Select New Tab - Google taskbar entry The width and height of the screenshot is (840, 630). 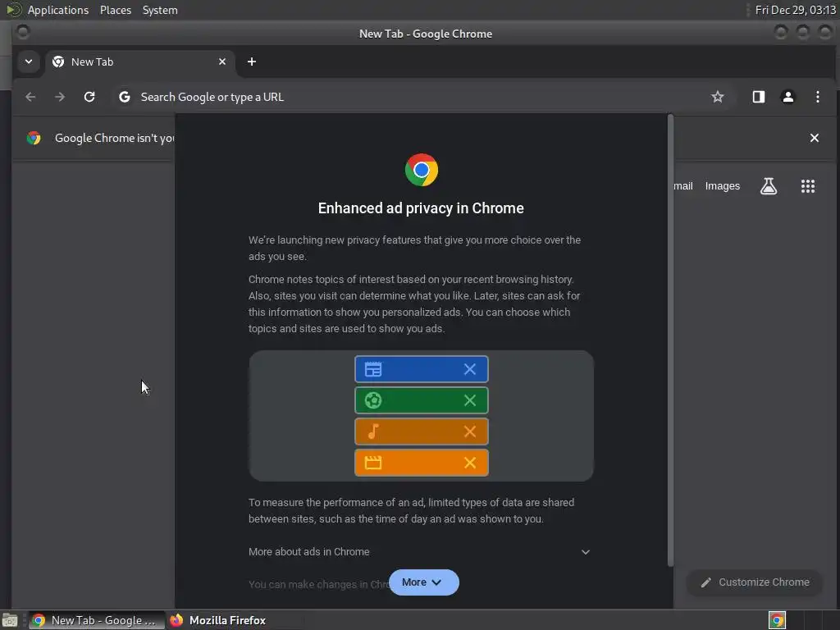[x=96, y=620]
